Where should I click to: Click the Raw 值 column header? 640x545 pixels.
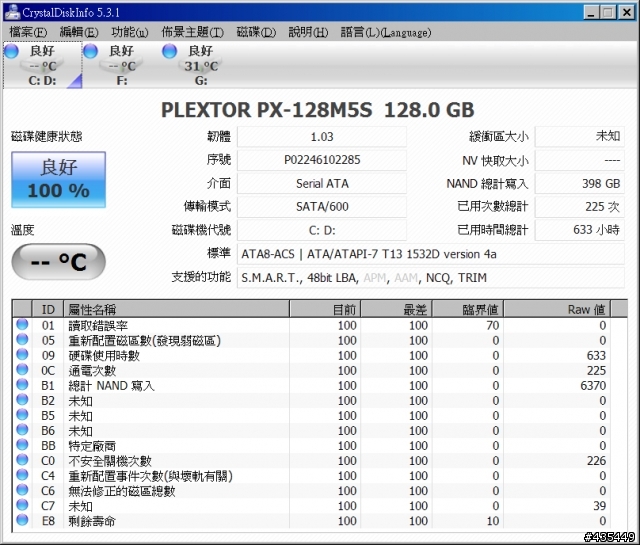pyautogui.click(x=557, y=309)
